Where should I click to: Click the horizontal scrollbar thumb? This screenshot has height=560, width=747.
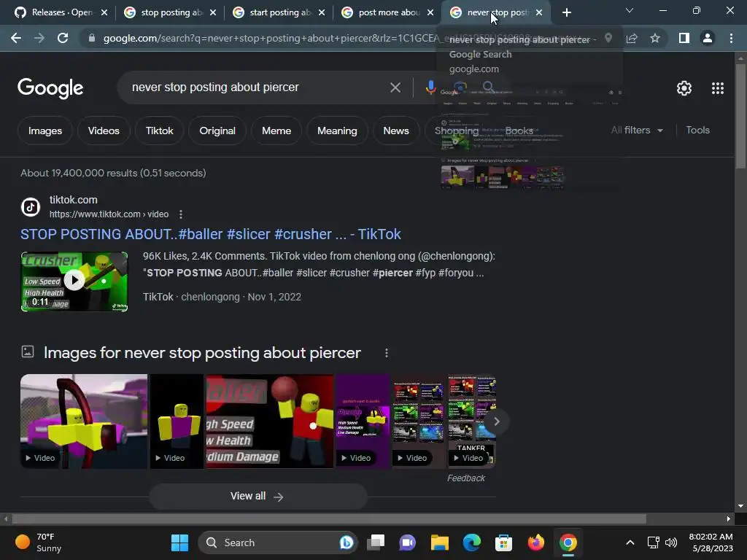pos(329,518)
